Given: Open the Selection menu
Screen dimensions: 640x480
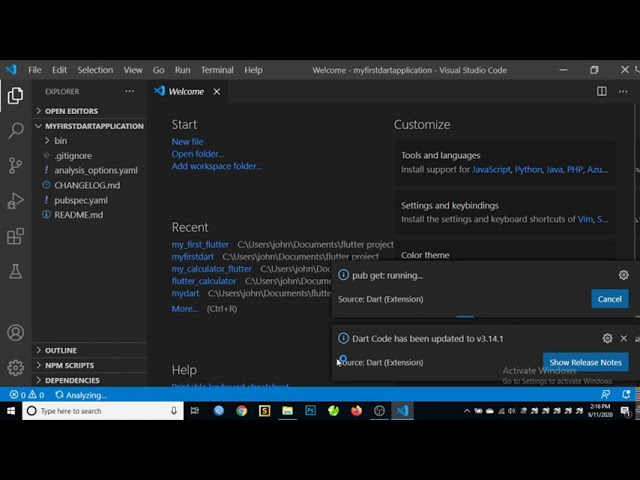Looking at the screenshot, I should click(x=95, y=70).
